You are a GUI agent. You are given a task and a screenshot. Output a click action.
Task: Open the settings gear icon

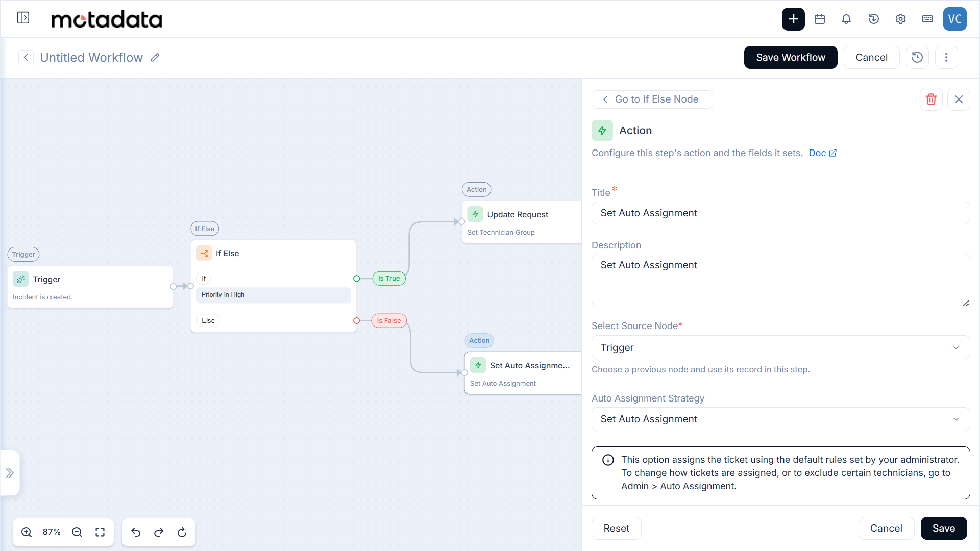[901, 19]
